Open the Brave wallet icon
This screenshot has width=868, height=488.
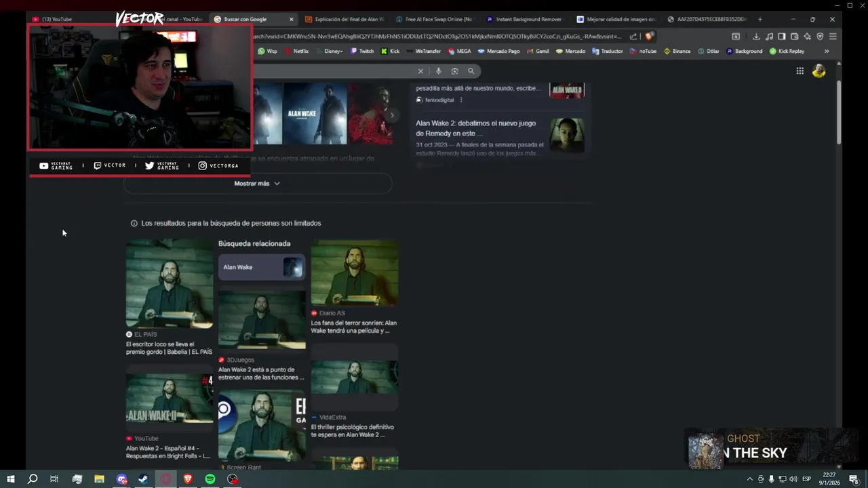pos(795,37)
